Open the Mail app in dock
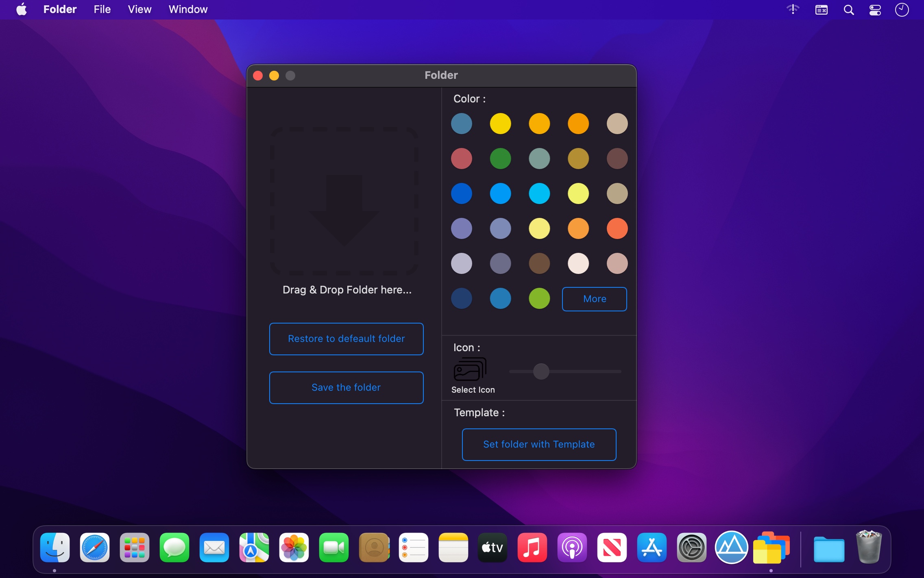 214,548
